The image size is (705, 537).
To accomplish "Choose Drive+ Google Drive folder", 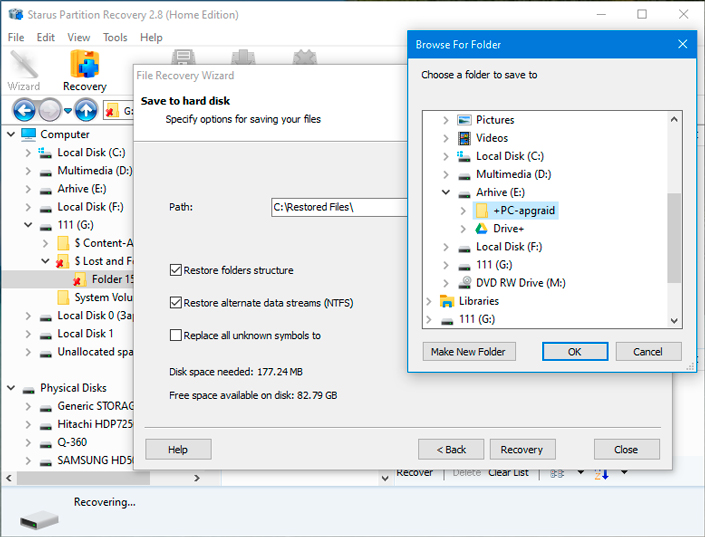I will click(x=509, y=228).
